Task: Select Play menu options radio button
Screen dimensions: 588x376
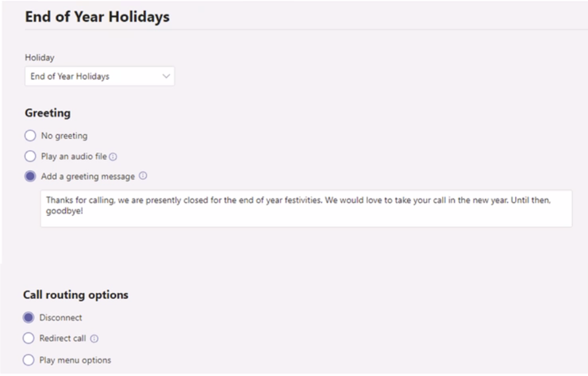Action: [28, 360]
